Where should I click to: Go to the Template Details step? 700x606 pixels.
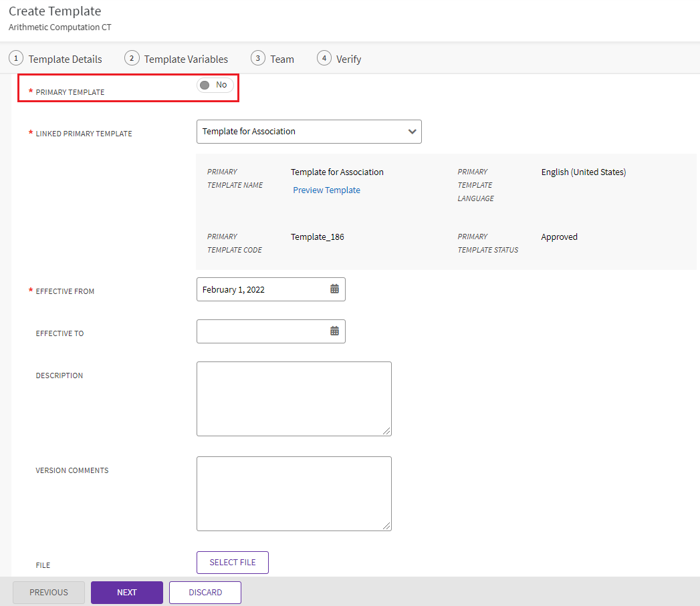tap(56, 59)
